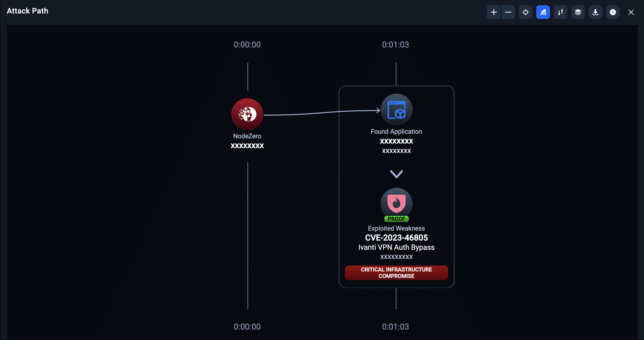
Task: Click the bottom 0:01:03 timestamp label
Action: click(x=395, y=327)
